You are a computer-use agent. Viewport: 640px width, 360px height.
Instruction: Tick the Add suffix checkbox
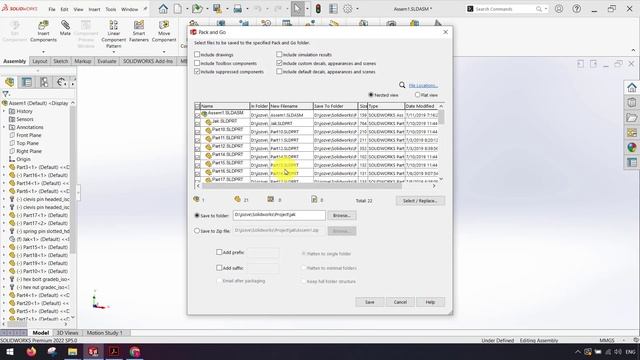click(219, 268)
